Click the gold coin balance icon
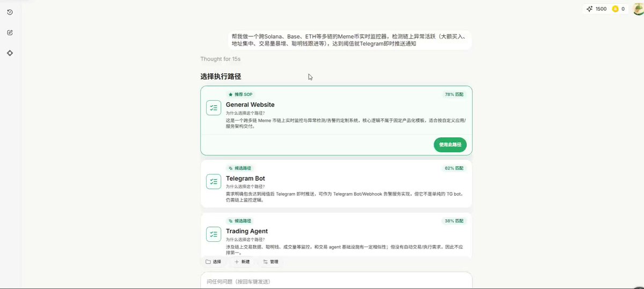 [615, 9]
